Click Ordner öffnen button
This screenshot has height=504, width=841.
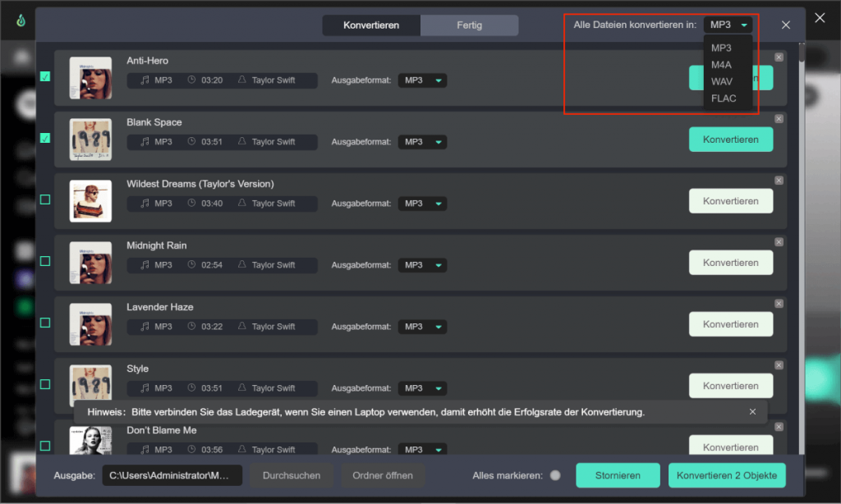coord(383,475)
